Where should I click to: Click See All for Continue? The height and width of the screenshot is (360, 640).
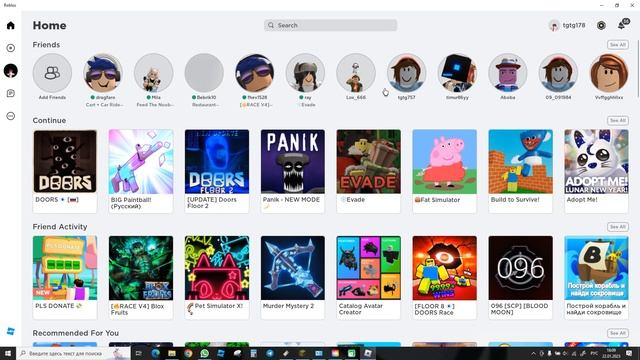point(618,120)
